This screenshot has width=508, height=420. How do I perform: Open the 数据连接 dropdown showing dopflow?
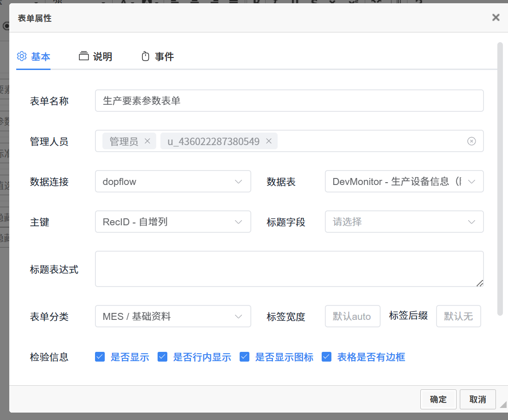coord(173,182)
